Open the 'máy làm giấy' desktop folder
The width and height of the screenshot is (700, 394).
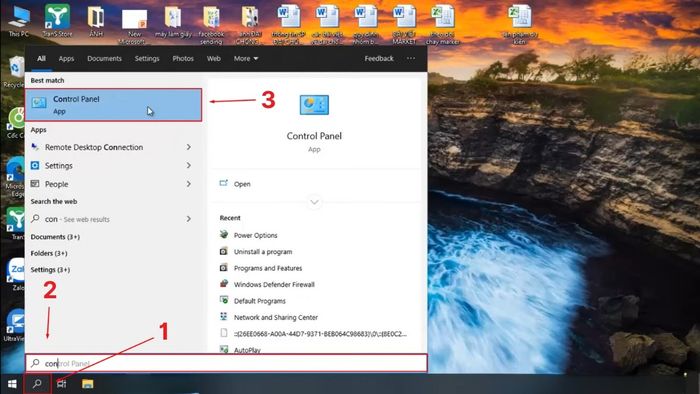click(x=173, y=20)
